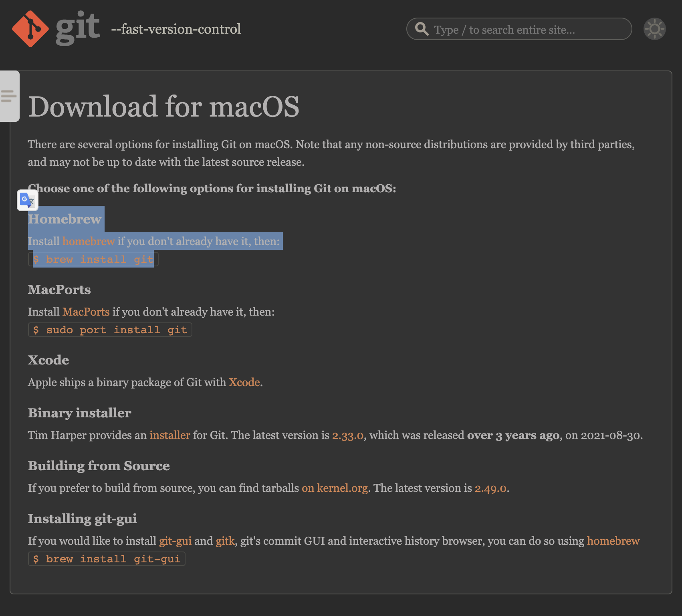Screen dimensions: 682x616
Task: Click '$ sudo port install git' command
Action: 110,330
